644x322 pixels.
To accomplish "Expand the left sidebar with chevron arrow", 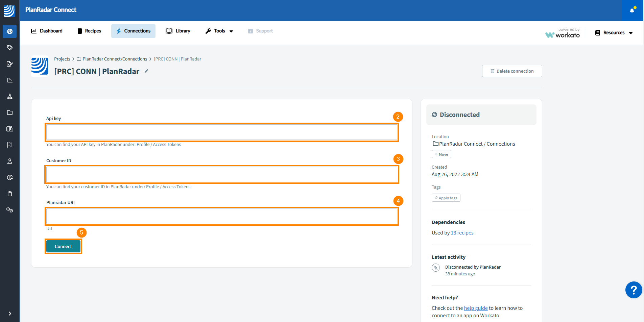I will click(x=10, y=314).
